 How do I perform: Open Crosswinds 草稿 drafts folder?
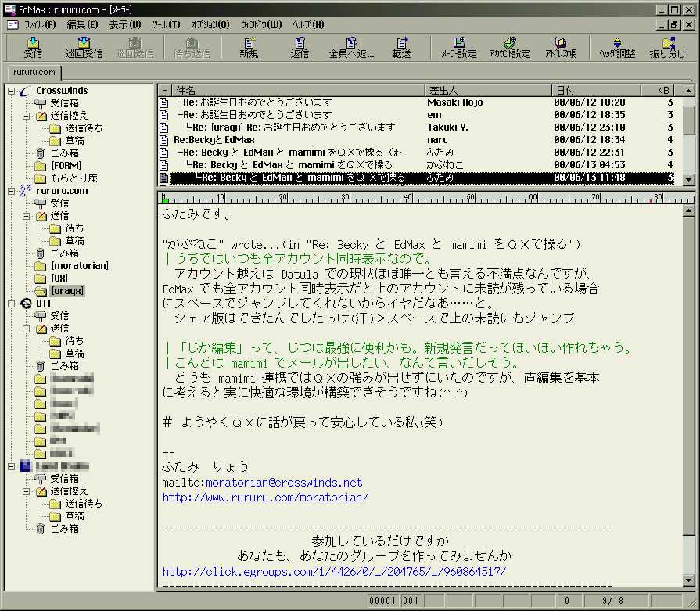click(x=74, y=141)
